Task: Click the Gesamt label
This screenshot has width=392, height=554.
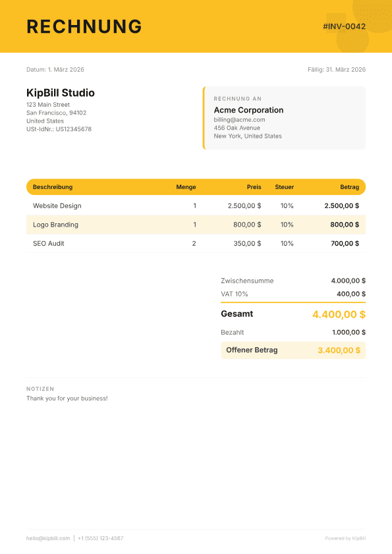Action: coord(237,314)
